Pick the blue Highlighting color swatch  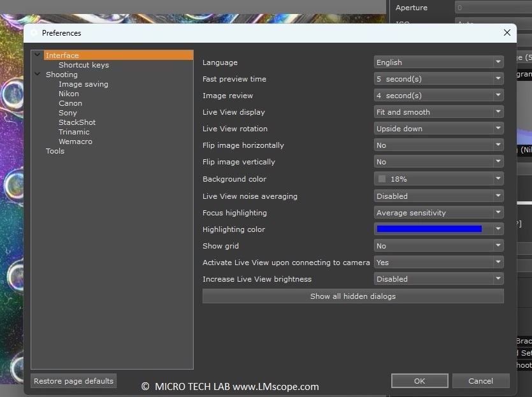[x=429, y=229]
